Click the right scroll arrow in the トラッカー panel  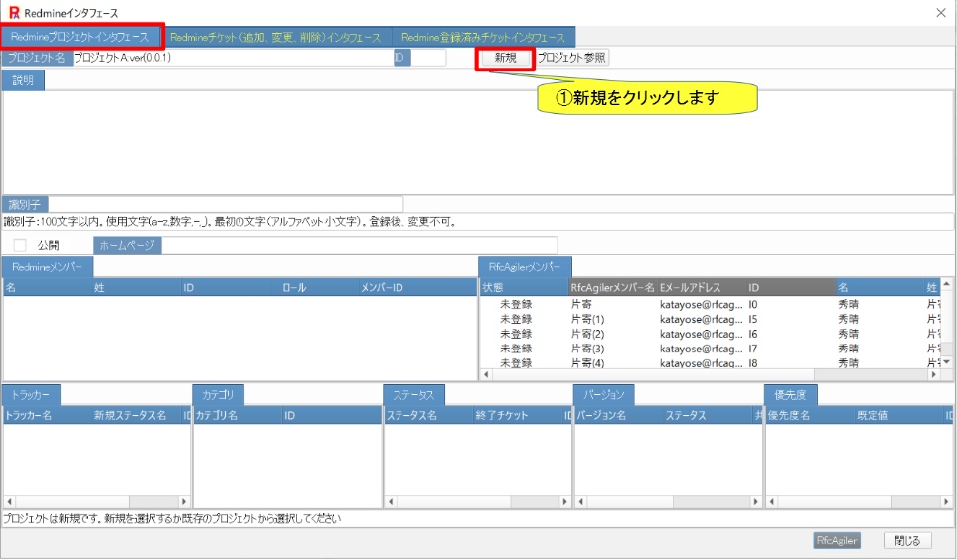pos(184,502)
